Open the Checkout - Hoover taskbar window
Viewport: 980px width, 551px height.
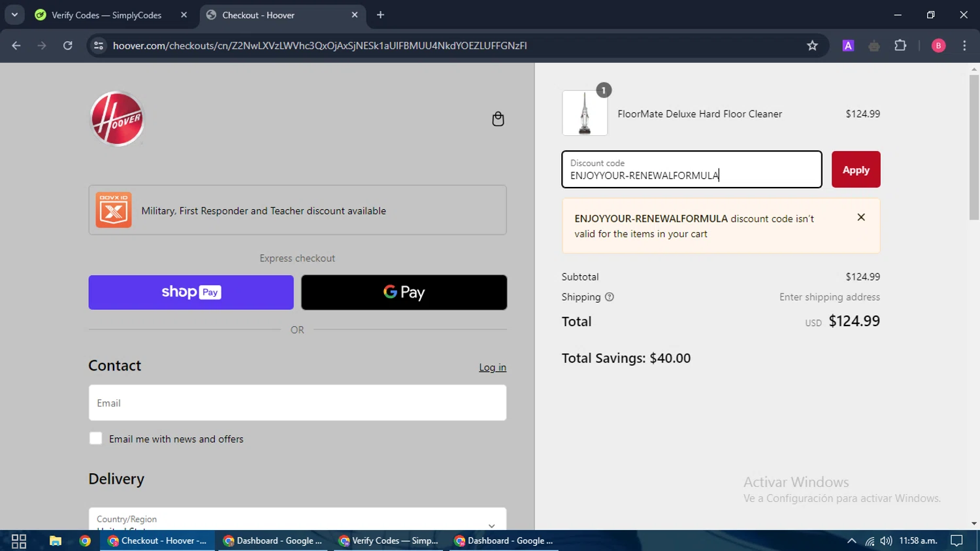tap(157, 541)
